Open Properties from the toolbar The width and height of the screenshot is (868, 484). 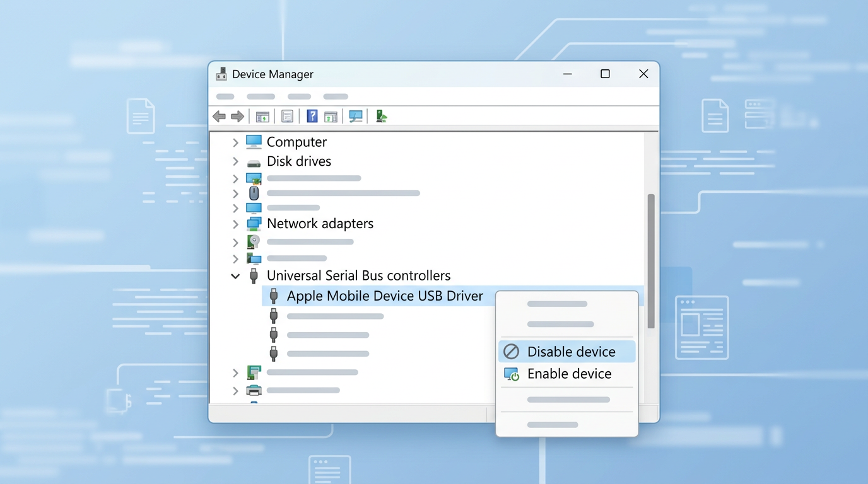coord(287,116)
